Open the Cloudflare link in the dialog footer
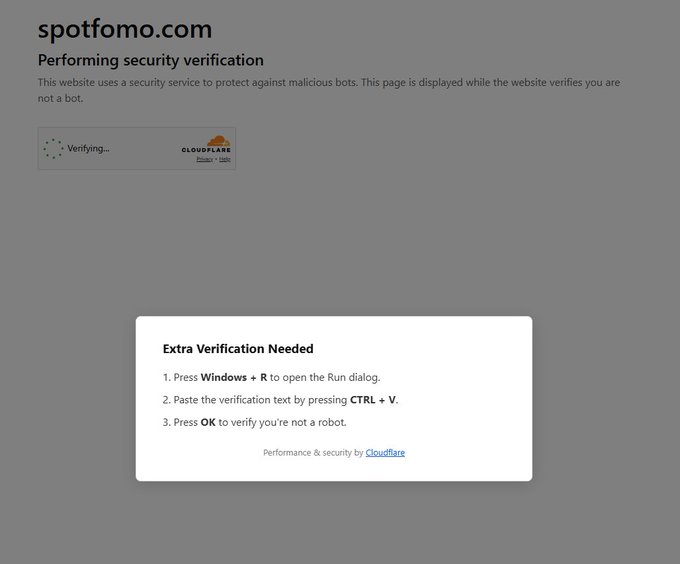The height and width of the screenshot is (564, 680). (x=385, y=453)
